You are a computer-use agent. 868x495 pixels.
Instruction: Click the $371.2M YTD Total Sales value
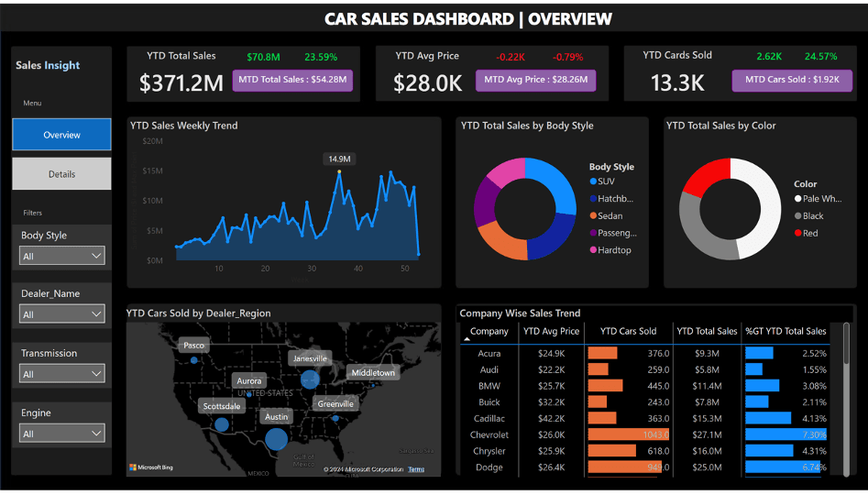click(x=181, y=83)
